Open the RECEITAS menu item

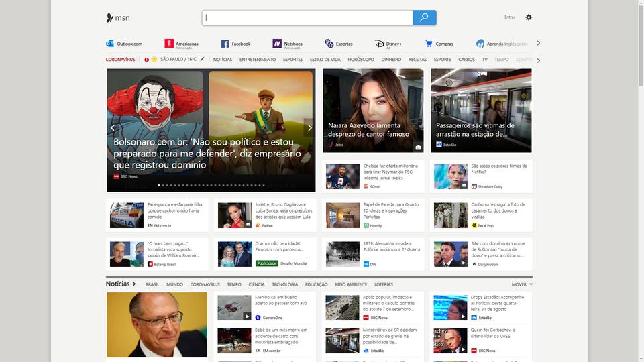click(417, 60)
